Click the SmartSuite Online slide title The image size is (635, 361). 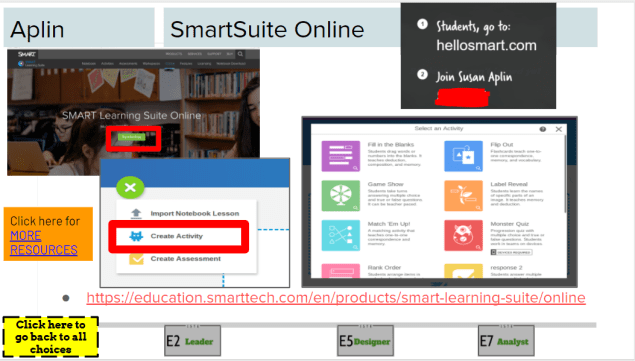tap(267, 29)
